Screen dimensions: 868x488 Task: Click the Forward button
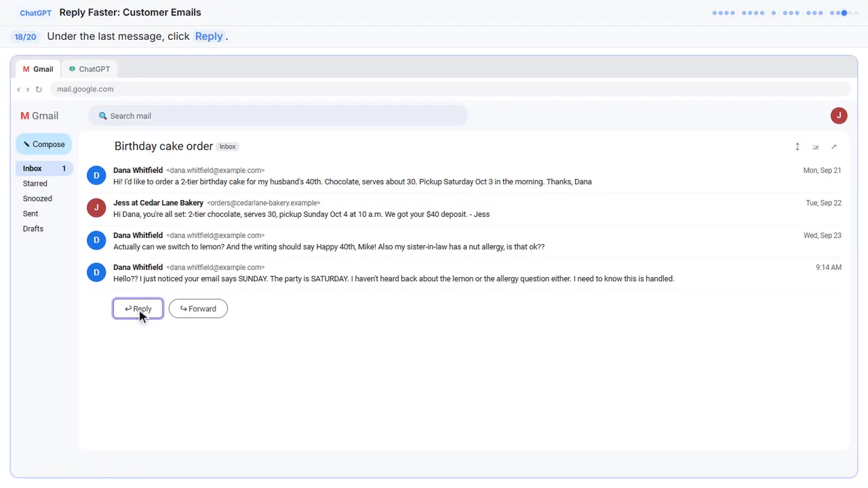(198, 308)
